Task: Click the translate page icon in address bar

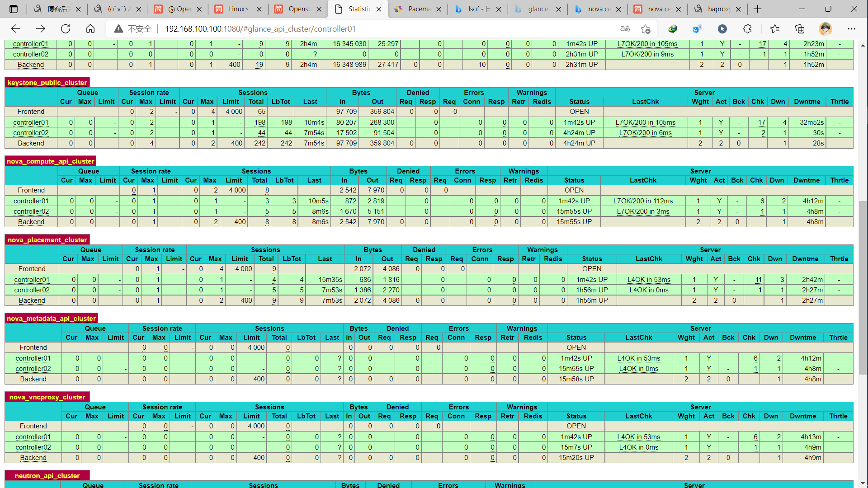Action: point(625,29)
